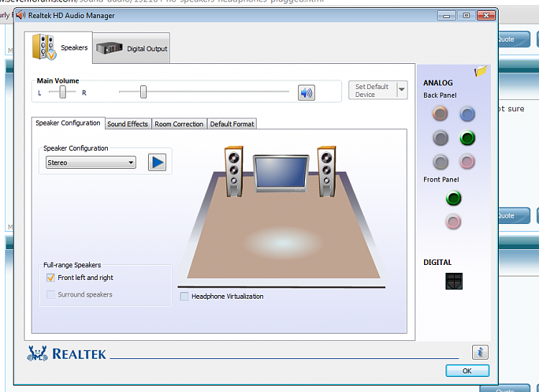Click the blue back panel line-in jack
Image resolution: width=539 pixels, height=392 pixels.
click(x=467, y=114)
